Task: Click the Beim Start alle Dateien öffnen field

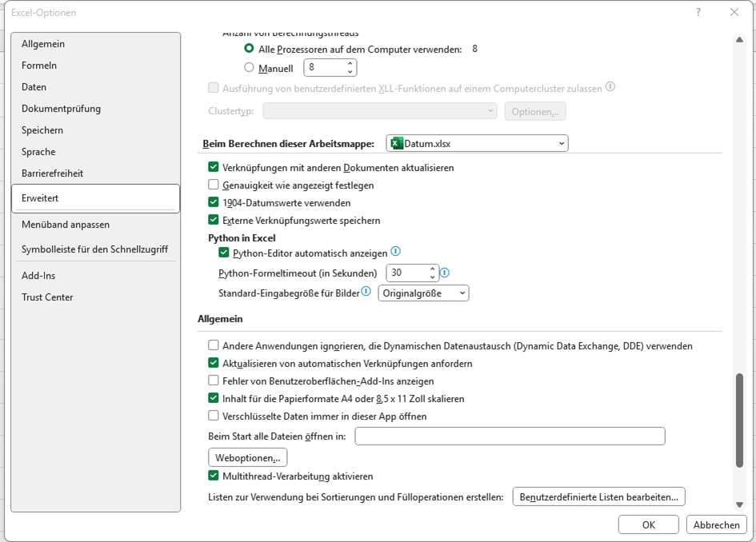Action: tap(510, 436)
